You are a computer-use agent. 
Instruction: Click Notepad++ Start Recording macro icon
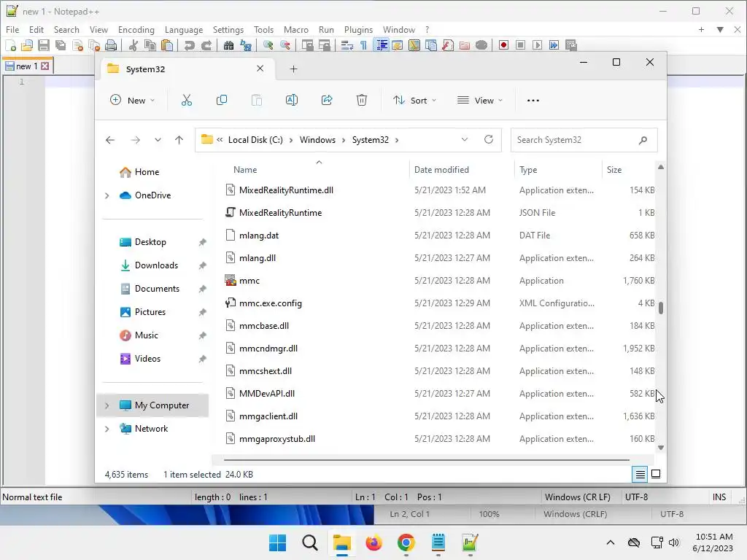pos(503,45)
